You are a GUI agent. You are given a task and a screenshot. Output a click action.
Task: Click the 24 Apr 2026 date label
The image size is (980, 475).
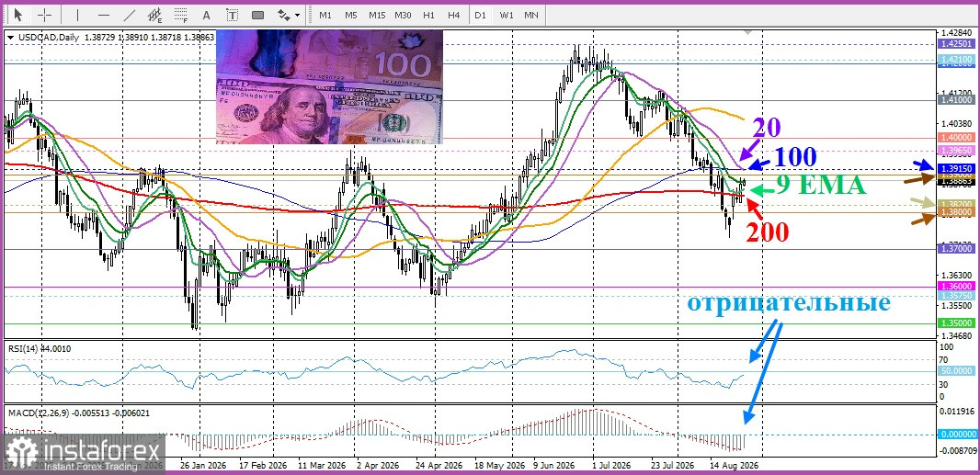[x=439, y=466]
